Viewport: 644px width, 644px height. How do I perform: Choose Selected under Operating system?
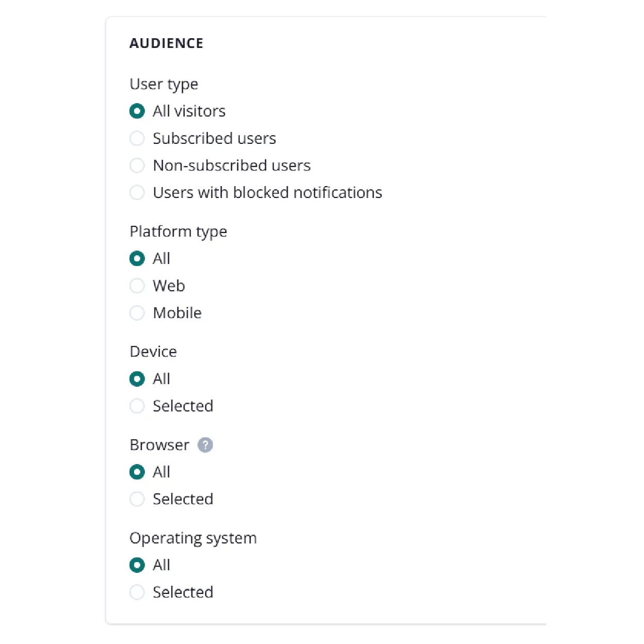[137, 592]
